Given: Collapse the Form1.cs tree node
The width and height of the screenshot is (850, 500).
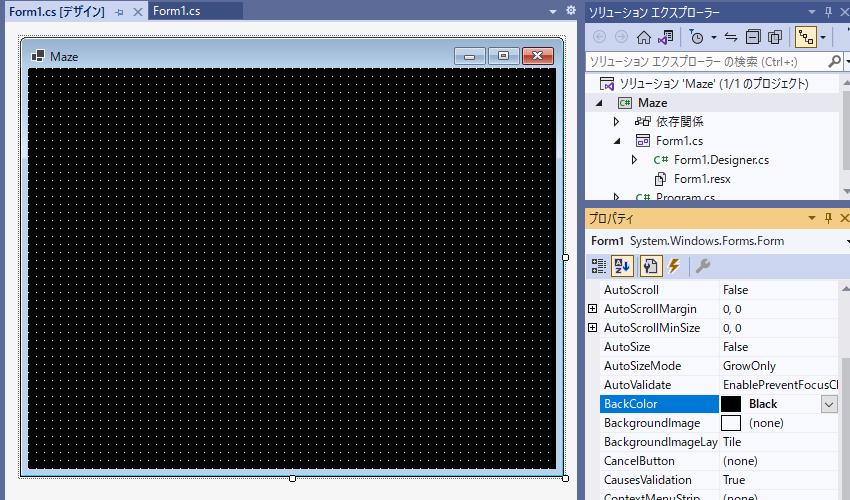Looking at the screenshot, I should tap(617, 141).
